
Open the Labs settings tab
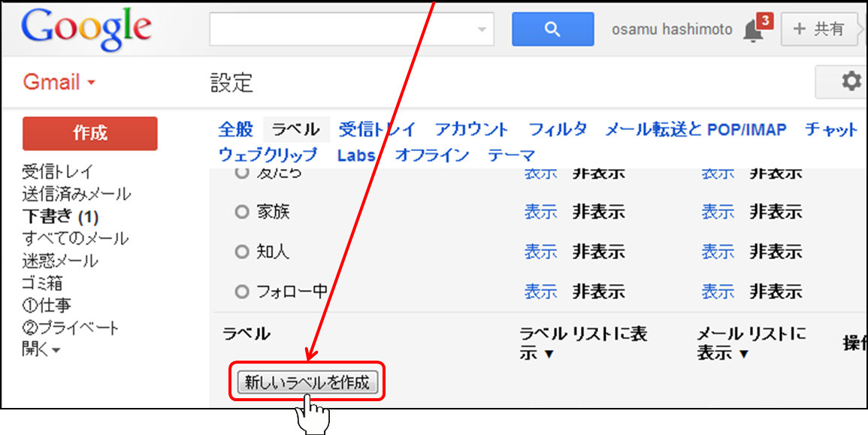356,156
